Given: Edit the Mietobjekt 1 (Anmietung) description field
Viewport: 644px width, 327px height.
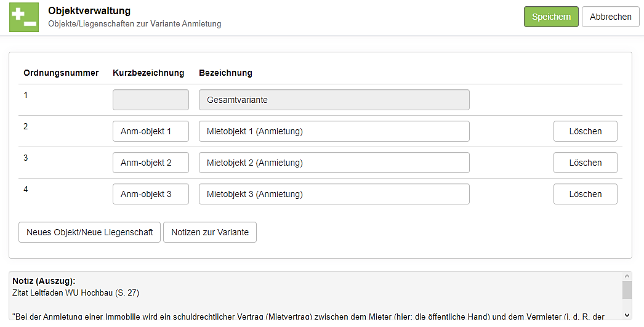Looking at the screenshot, I should tap(334, 131).
